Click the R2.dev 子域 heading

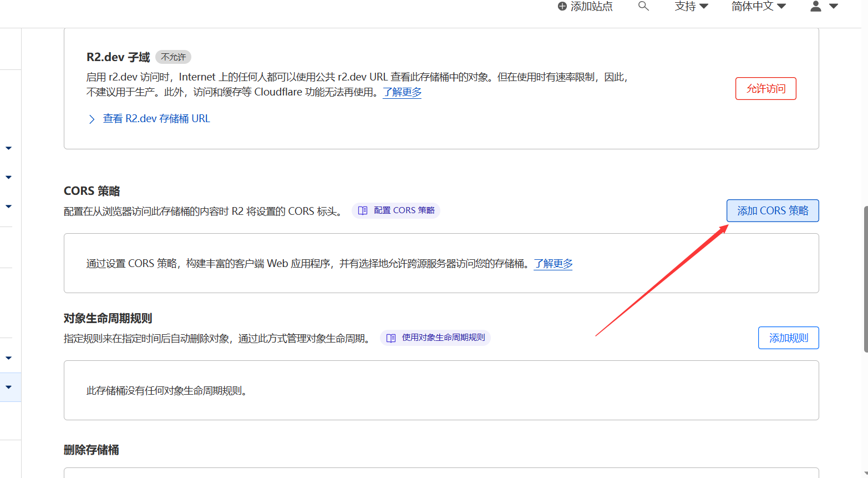click(x=118, y=57)
